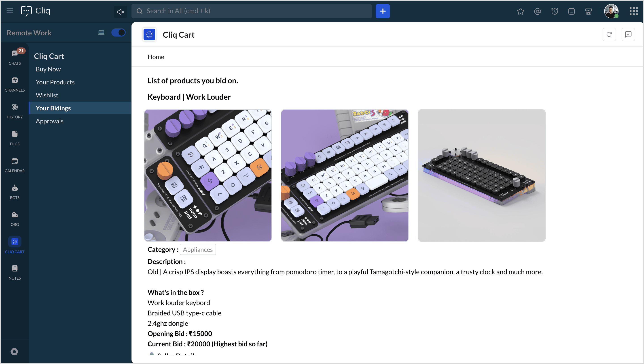Open the Chats section with 21 unread
The width and height of the screenshot is (644, 364).
[x=15, y=57]
